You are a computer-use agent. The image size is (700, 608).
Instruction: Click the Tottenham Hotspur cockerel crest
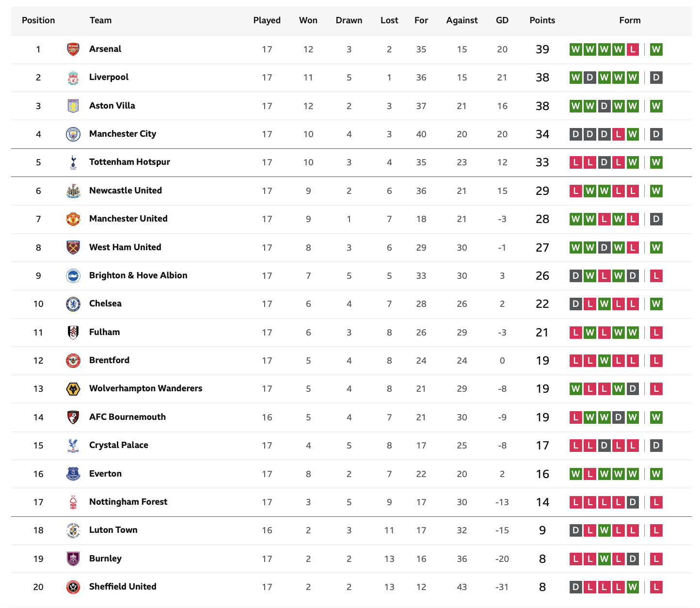(x=73, y=162)
